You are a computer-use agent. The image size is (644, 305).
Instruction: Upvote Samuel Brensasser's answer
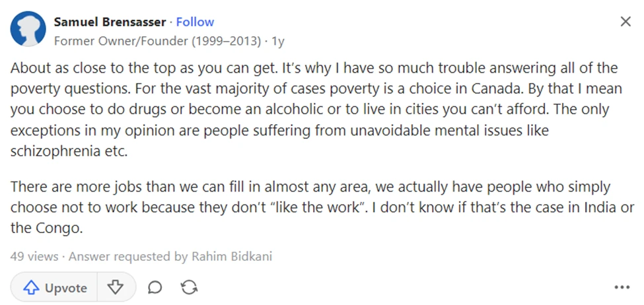pos(54,287)
